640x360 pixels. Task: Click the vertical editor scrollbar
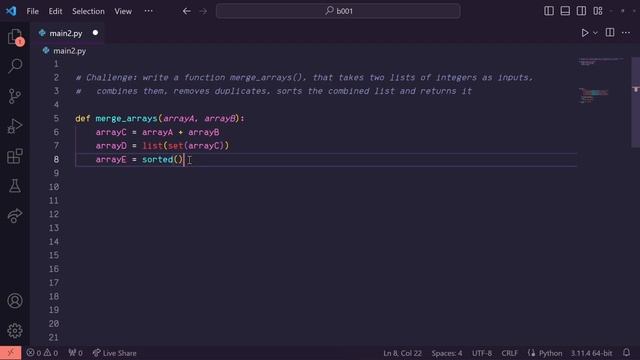(635, 102)
